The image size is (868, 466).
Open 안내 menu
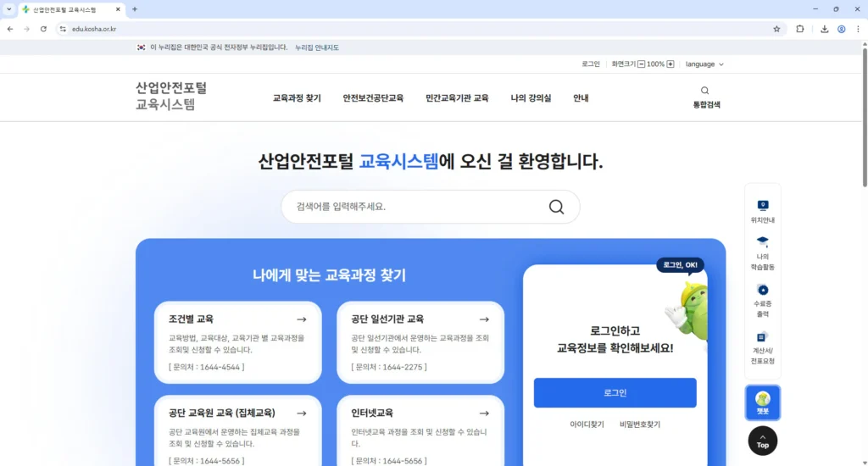coord(581,98)
